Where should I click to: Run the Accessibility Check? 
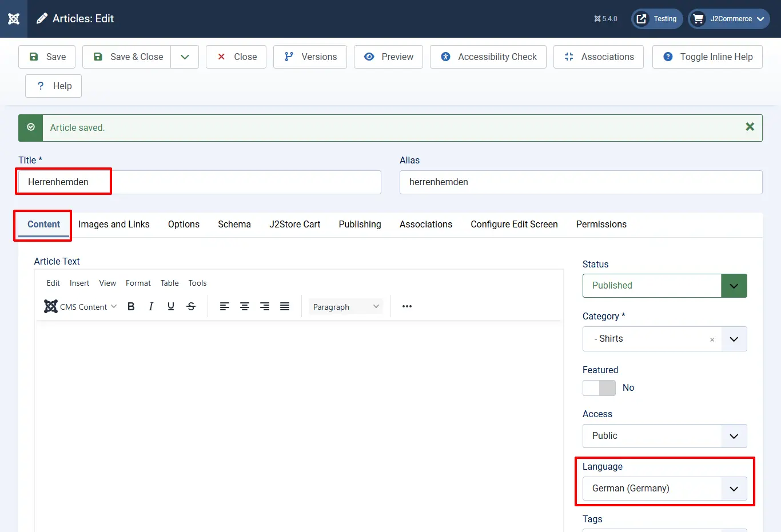tap(488, 57)
